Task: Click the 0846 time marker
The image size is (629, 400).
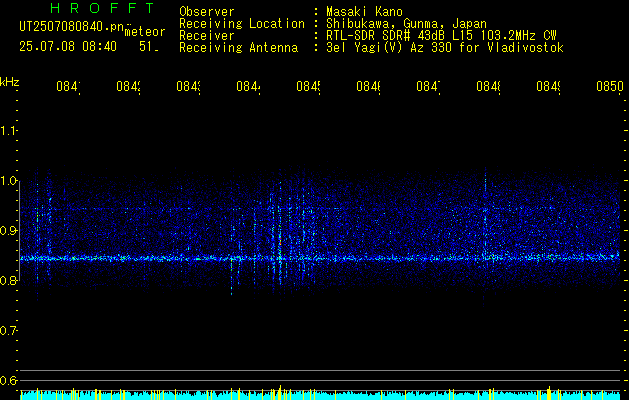Action: click(x=368, y=87)
